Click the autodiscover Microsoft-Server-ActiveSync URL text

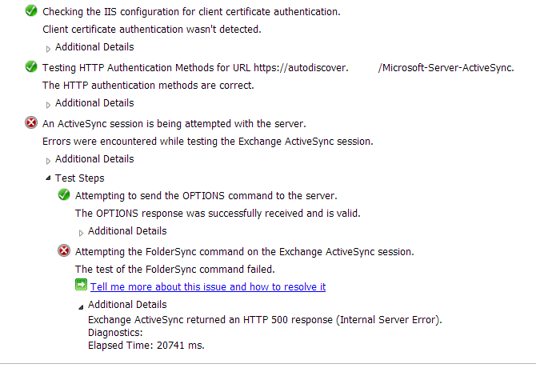384,68
